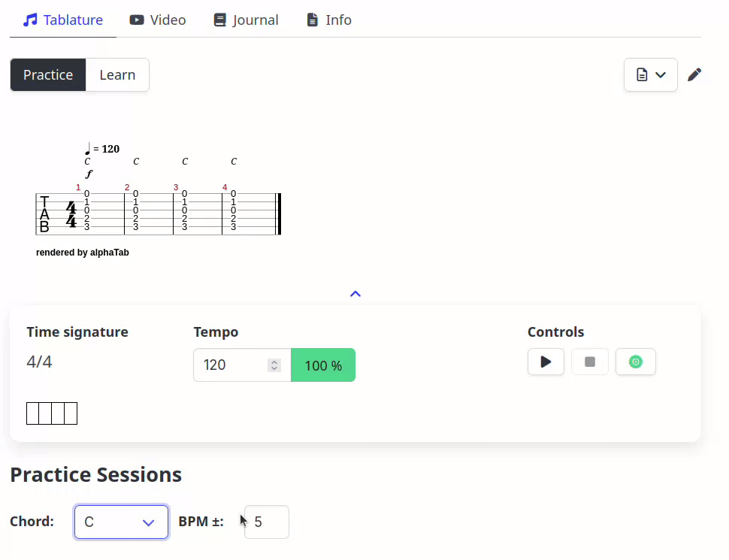Viewport: 729px width, 560px height.
Task: Increase tempo using the spinner up arrow
Action: pyautogui.click(x=275, y=360)
